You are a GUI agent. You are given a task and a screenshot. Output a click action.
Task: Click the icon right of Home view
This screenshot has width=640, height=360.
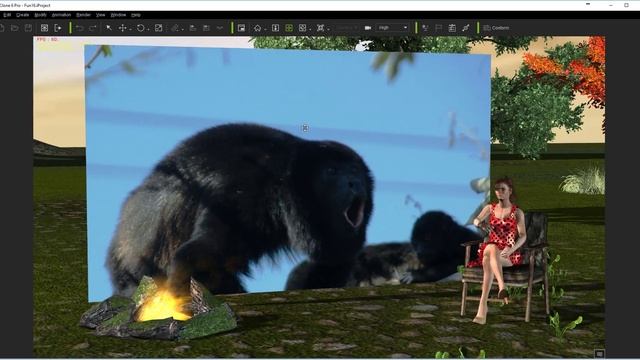[276, 28]
